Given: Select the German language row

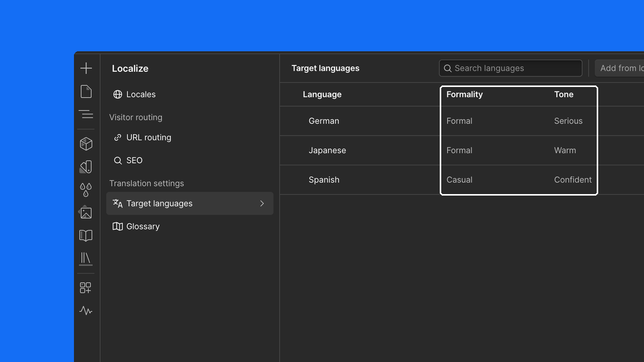Looking at the screenshot, I should tap(462, 121).
